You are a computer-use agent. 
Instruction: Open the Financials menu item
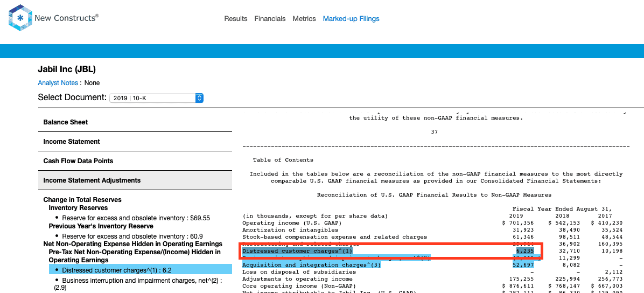(x=270, y=18)
